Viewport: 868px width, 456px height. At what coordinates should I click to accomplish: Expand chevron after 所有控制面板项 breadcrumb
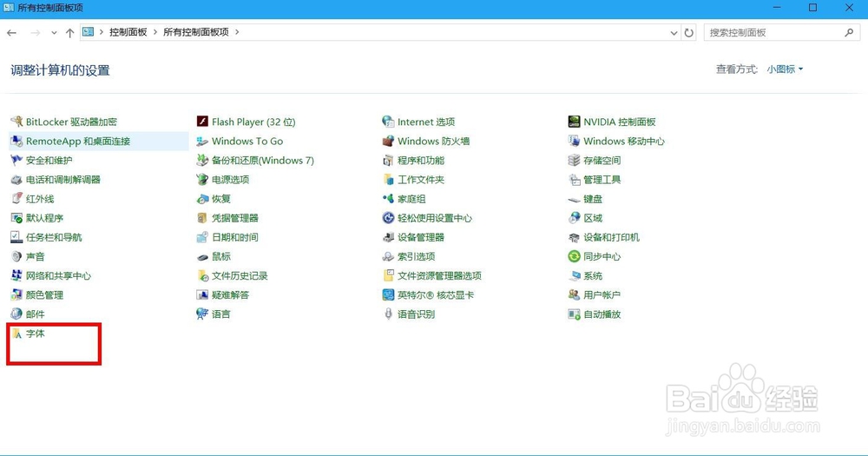click(237, 32)
